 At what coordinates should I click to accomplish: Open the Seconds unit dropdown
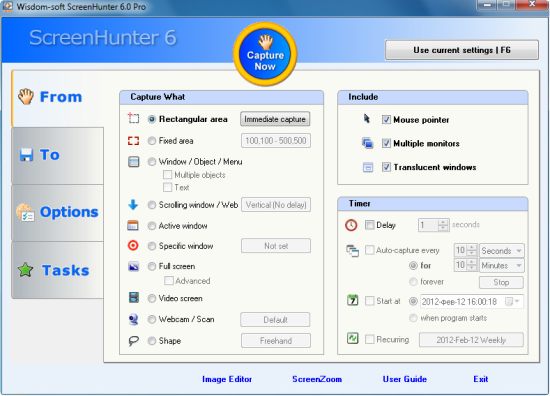click(502, 251)
